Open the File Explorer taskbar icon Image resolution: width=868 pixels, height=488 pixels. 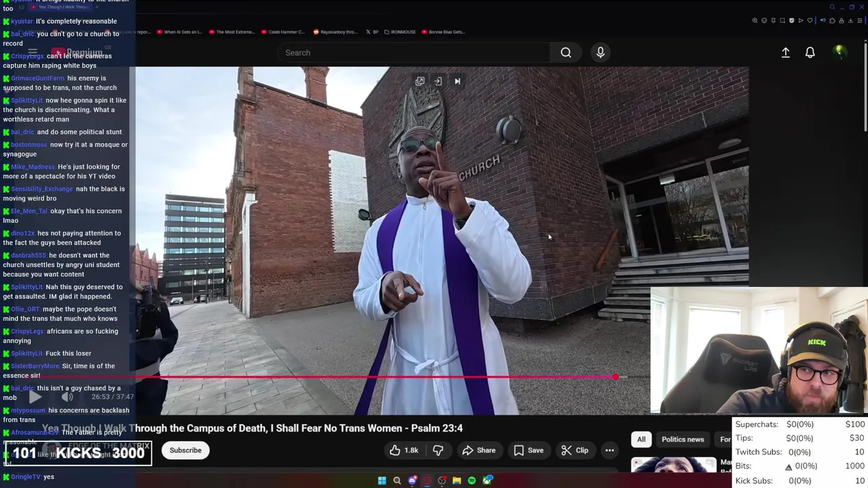tap(457, 481)
